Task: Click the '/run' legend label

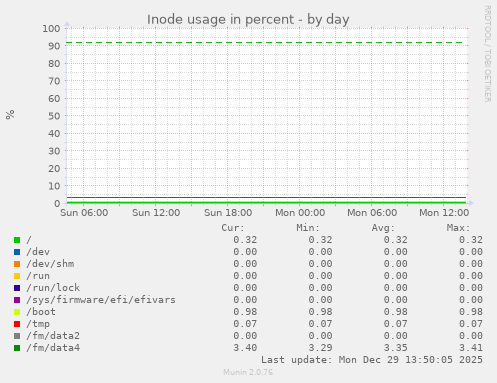Action: click(38, 276)
